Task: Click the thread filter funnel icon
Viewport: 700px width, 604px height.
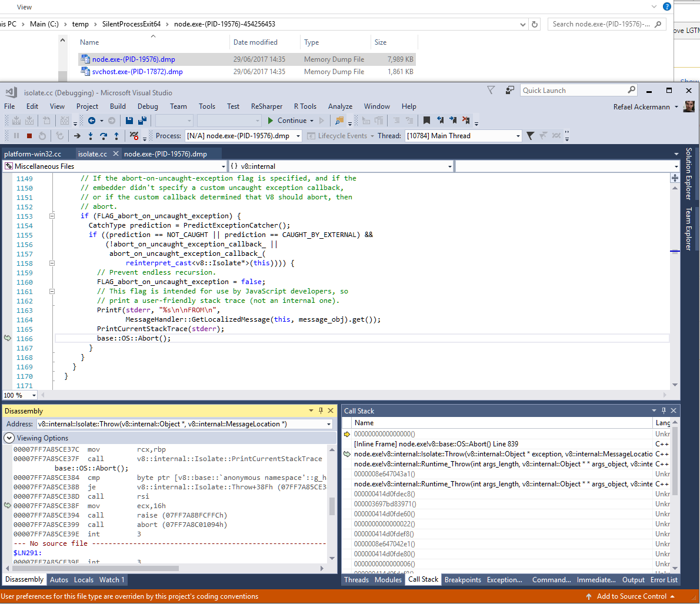Action: tap(530, 136)
